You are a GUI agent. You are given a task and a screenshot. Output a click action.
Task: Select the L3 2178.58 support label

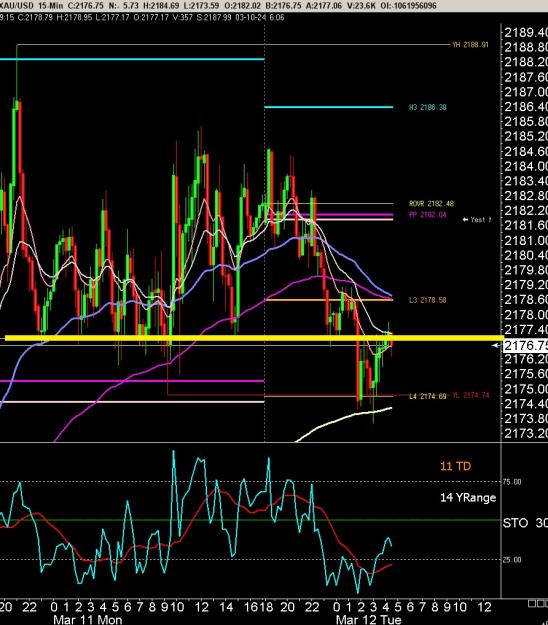pos(428,300)
